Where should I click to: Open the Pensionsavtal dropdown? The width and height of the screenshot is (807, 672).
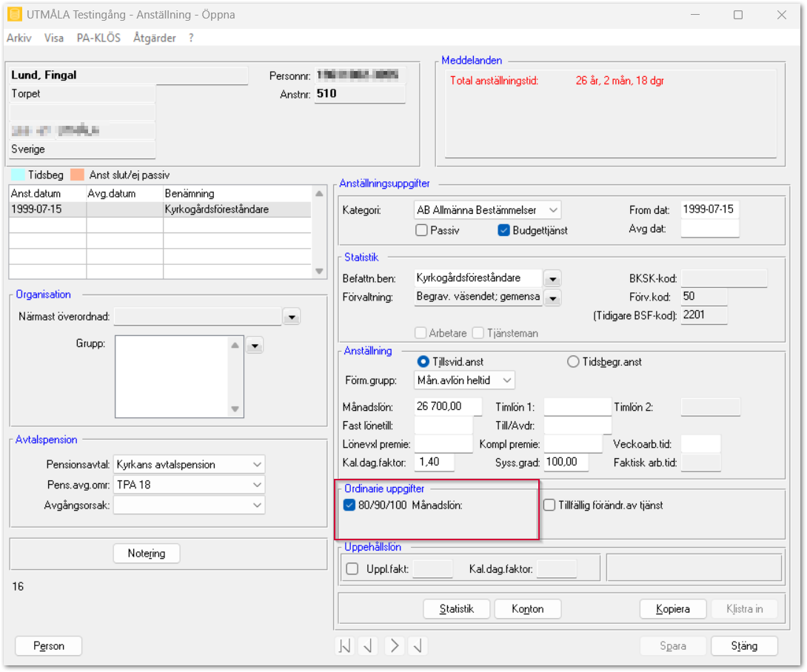pos(257,465)
